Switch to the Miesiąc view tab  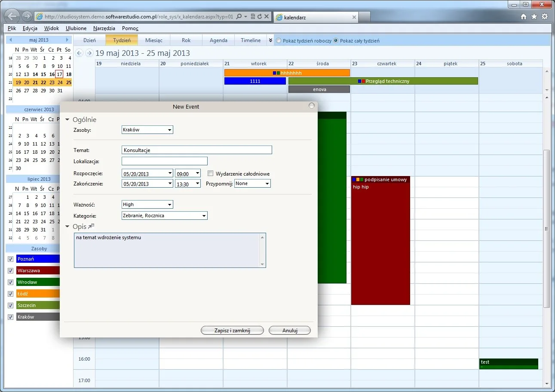click(154, 40)
